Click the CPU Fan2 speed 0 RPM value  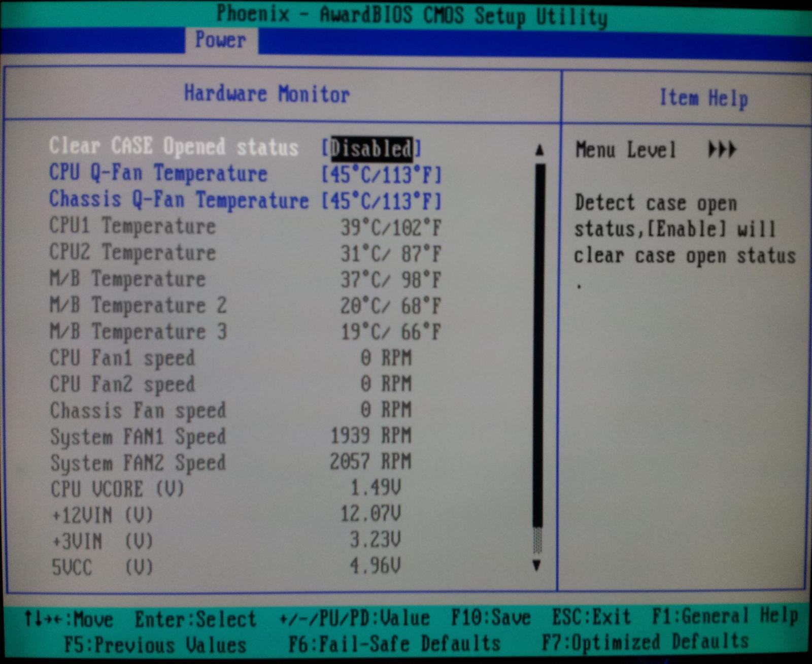[386, 384]
